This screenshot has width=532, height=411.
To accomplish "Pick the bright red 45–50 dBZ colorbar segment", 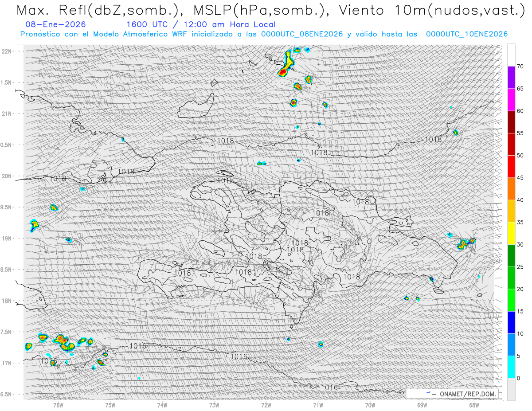I will coord(511,167).
